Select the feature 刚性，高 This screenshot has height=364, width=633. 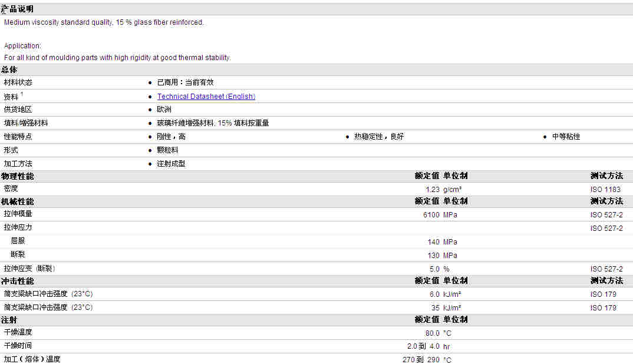[171, 137]
